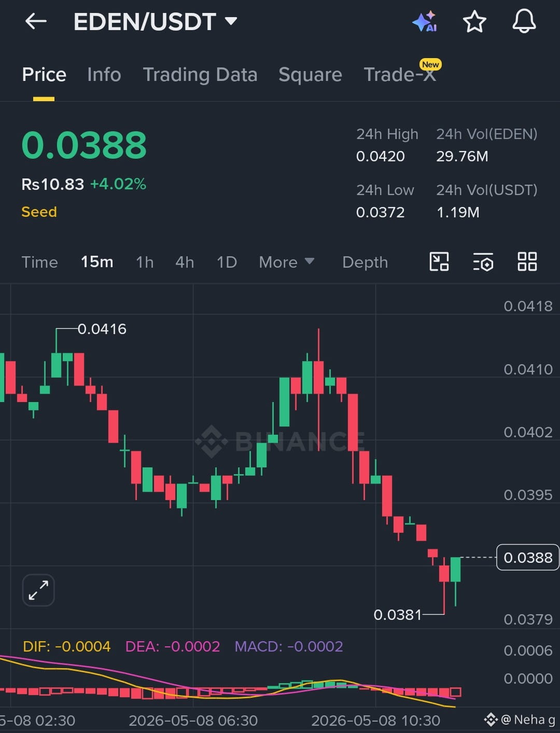The height and width of the screenshot is (733, 560).
Task: Tap the back arrow icon
Action: pyautogui.click(x=36, y=21)
